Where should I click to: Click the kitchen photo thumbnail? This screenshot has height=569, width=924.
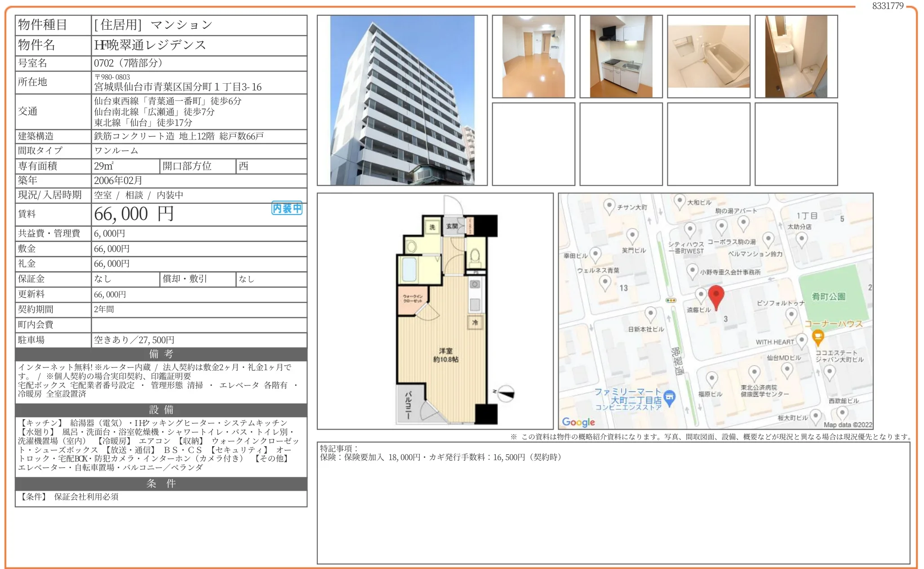620,56
